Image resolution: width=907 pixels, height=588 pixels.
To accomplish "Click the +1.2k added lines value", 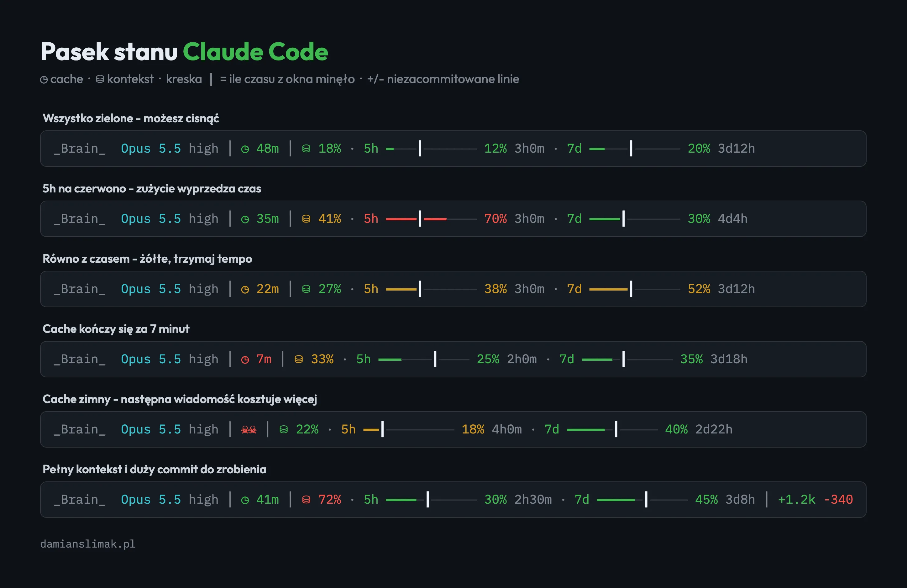I will coord(796,500).
